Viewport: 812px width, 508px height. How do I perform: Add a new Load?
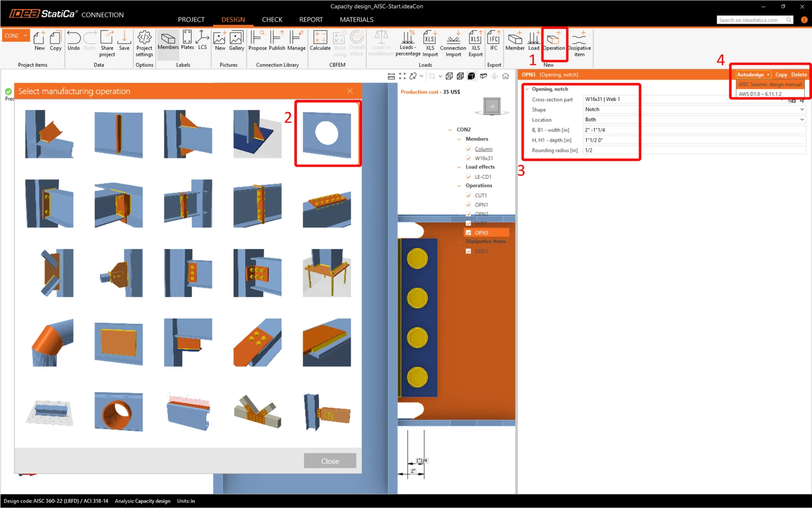click(534, 41)
